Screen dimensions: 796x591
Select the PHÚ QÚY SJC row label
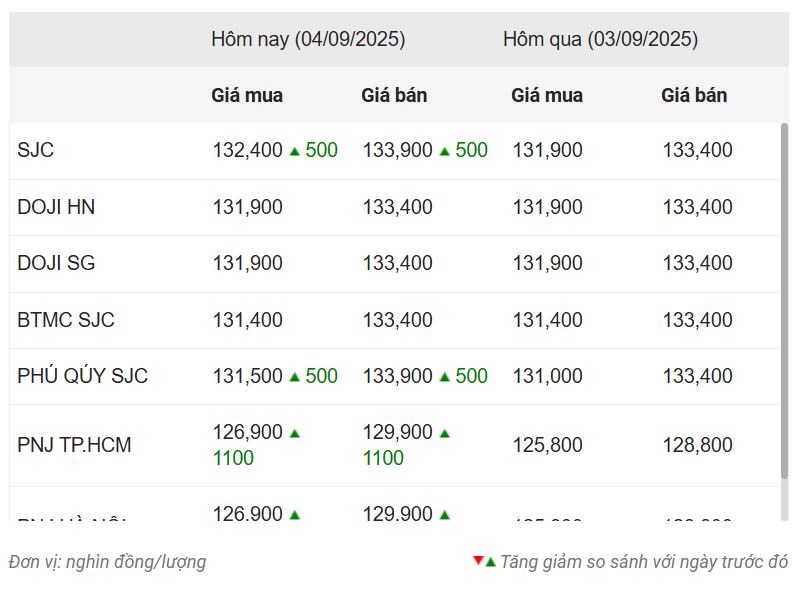click(x=83, y=376)
